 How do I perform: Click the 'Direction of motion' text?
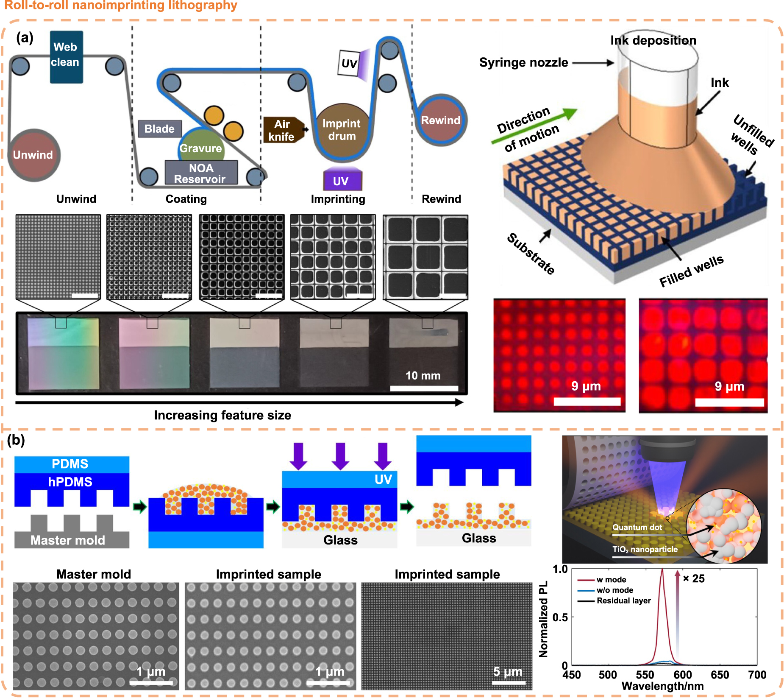tap(528, 128)
